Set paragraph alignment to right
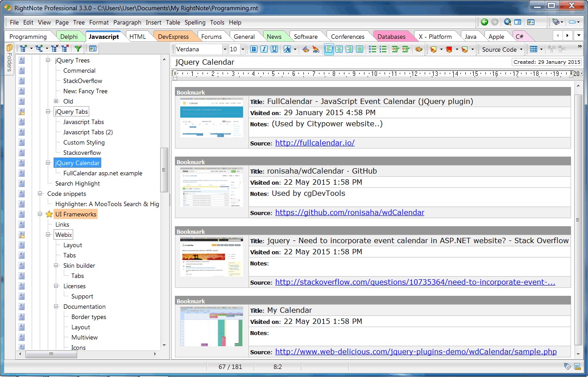Screen dimensions: 588x377 (349, 50)
